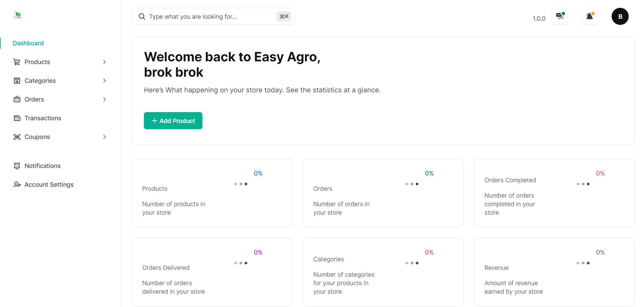Go to the Dashboard menu item

[28, 43]
